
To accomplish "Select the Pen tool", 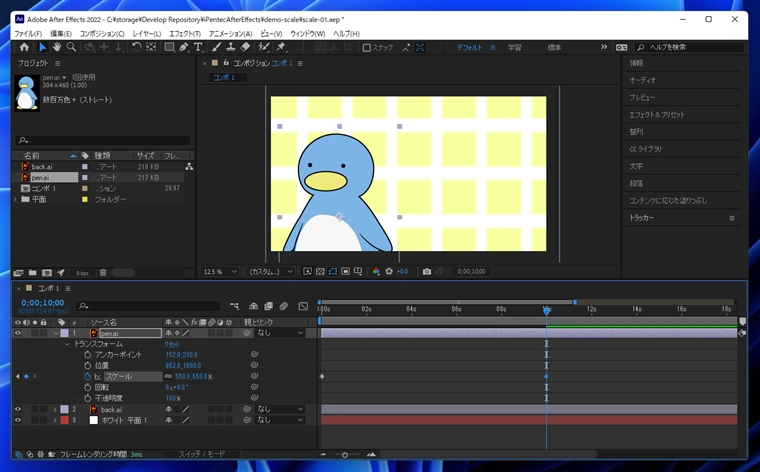I will pyautogui.click(x=184, y=47).
